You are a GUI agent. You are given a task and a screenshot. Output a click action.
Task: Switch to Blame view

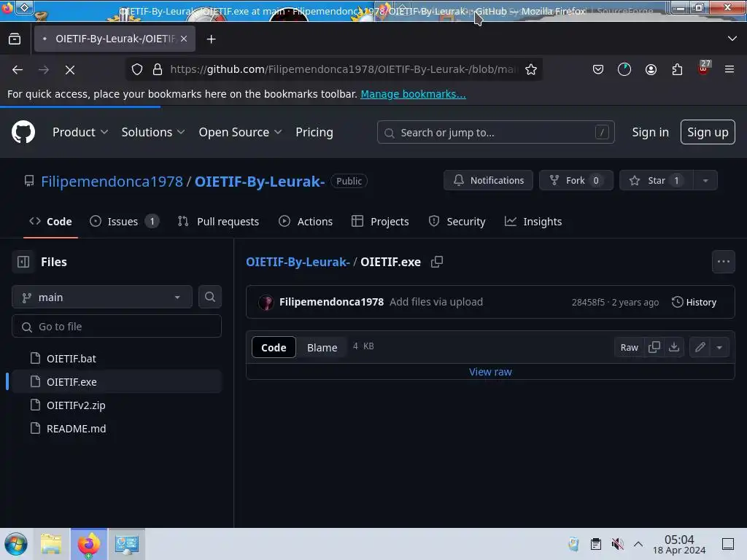point(322,347)
